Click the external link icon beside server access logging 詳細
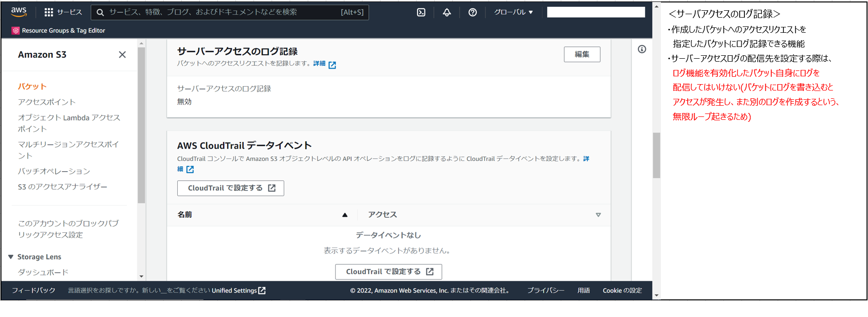The height and width of the screenshot is (317, 868). point(332,65)
